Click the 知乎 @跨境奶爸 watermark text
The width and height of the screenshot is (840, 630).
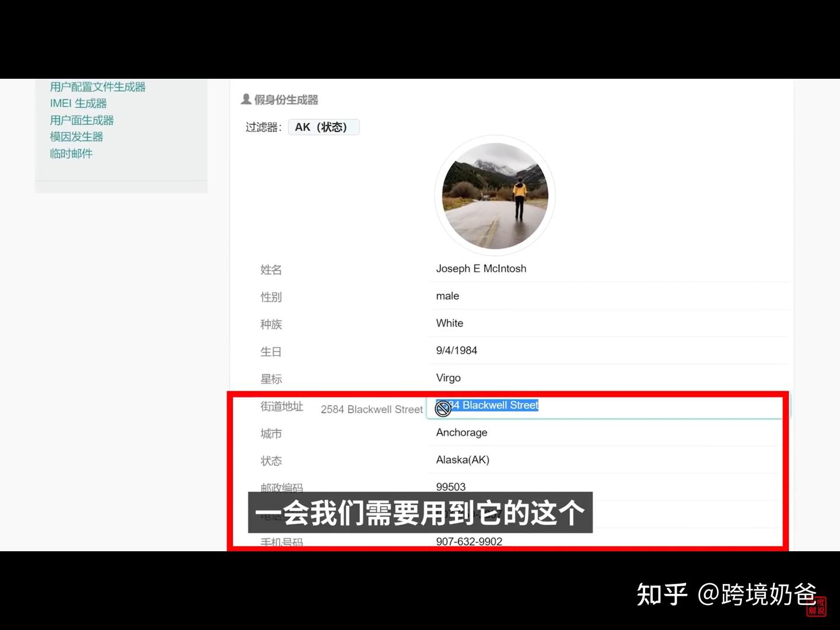[x=723, y=594]
